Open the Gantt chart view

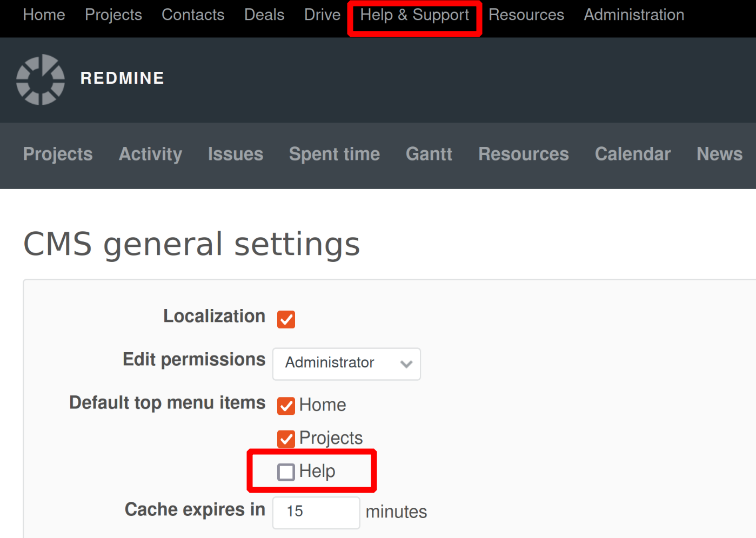point(429,154)
